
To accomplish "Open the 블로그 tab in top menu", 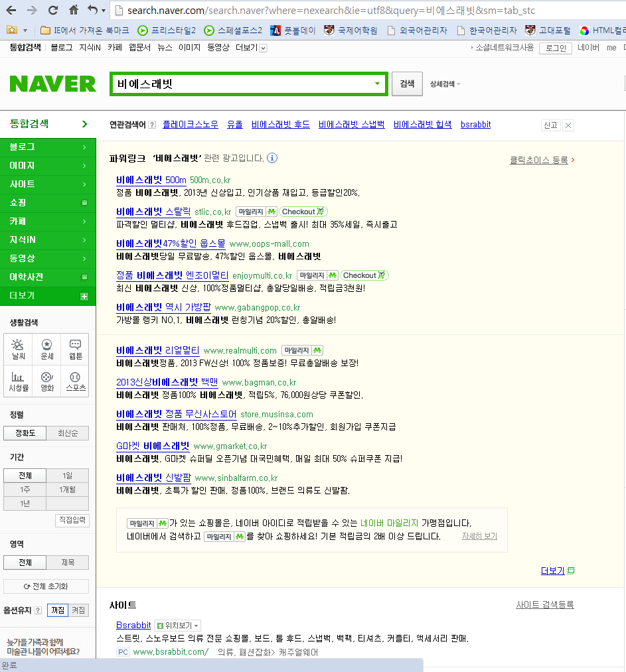I will tap(61, 48).
